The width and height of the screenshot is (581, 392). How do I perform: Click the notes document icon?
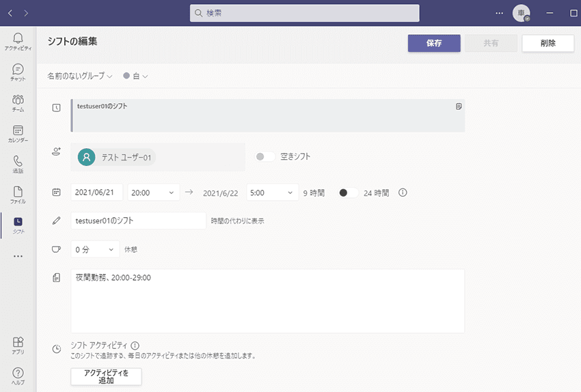pos(56,278)
